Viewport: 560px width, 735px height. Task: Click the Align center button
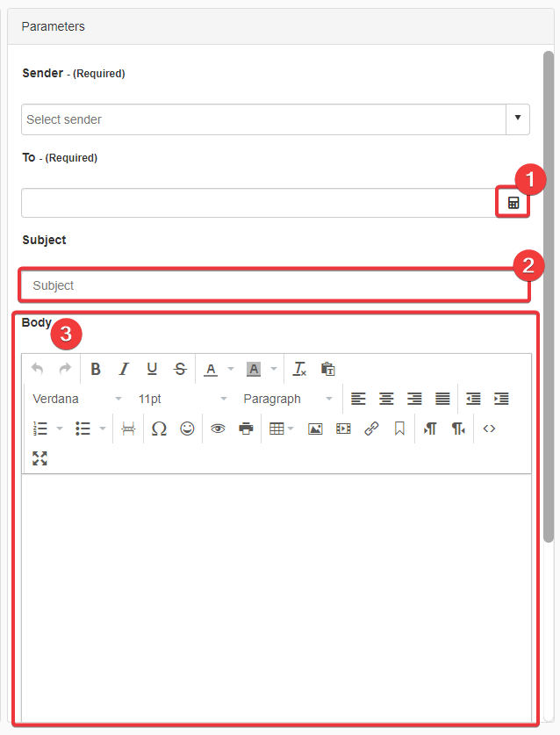point(386,399)
